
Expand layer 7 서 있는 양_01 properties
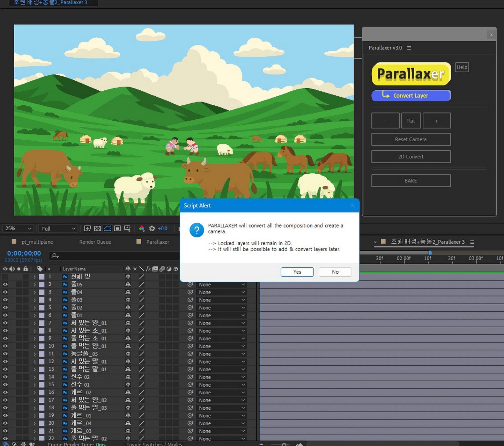pos(35,323)
